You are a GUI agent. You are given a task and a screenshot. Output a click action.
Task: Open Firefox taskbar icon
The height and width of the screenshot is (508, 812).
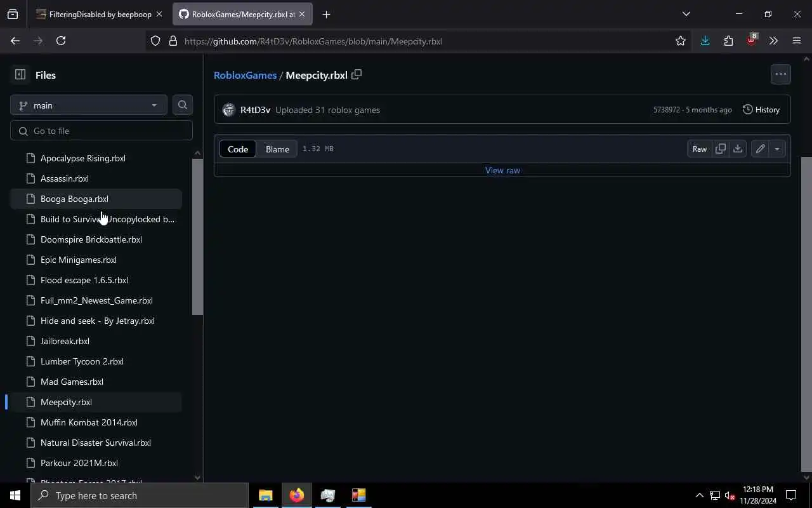[297, 495]
